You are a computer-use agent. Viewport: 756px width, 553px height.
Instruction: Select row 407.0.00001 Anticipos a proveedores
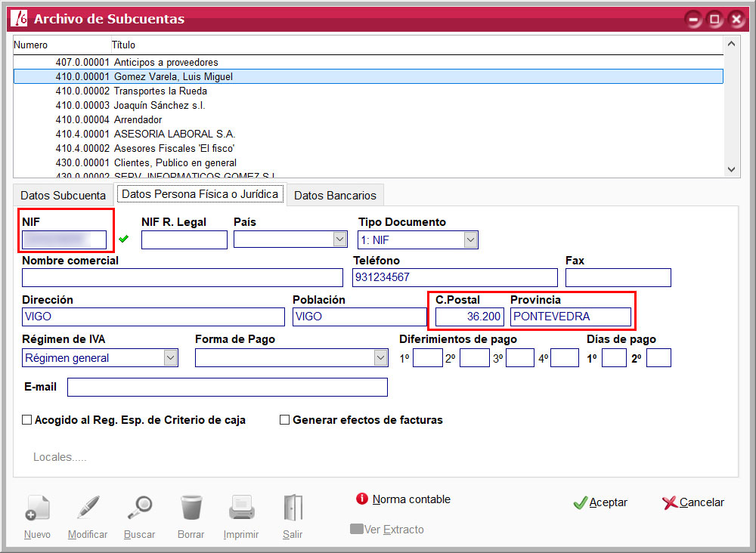click(368, 62)
